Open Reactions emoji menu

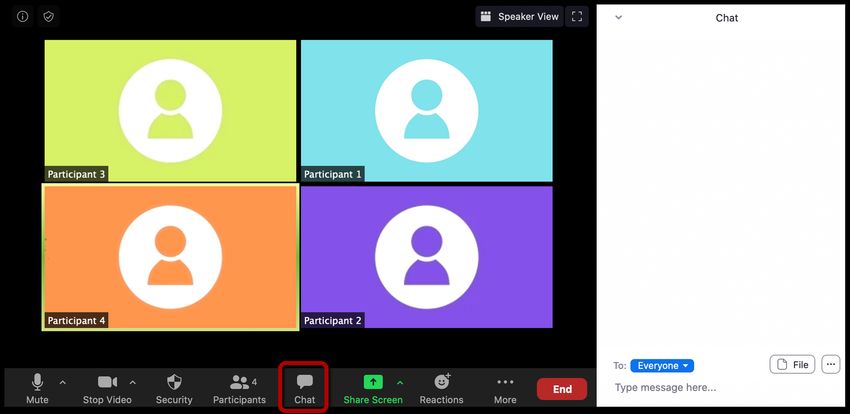pos(442,389)
